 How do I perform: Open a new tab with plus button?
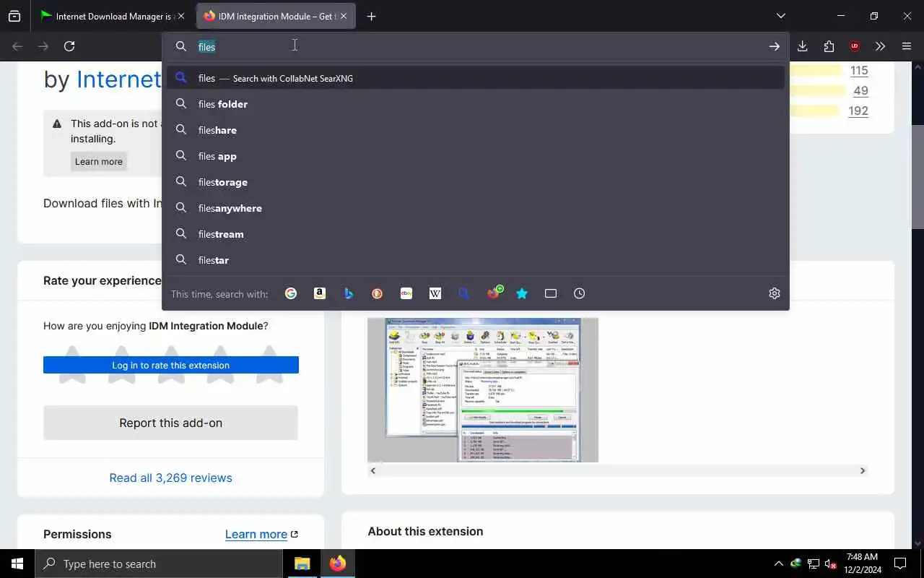(371, 16)
